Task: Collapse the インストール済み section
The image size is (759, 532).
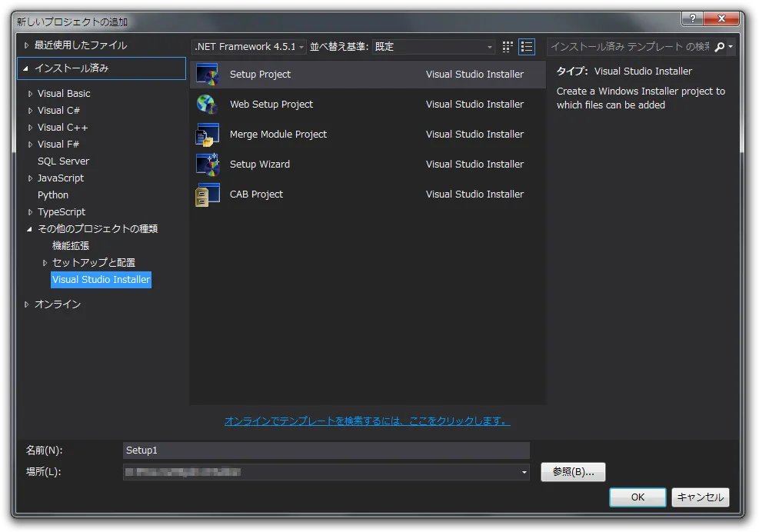Action: tap(26, 68)
